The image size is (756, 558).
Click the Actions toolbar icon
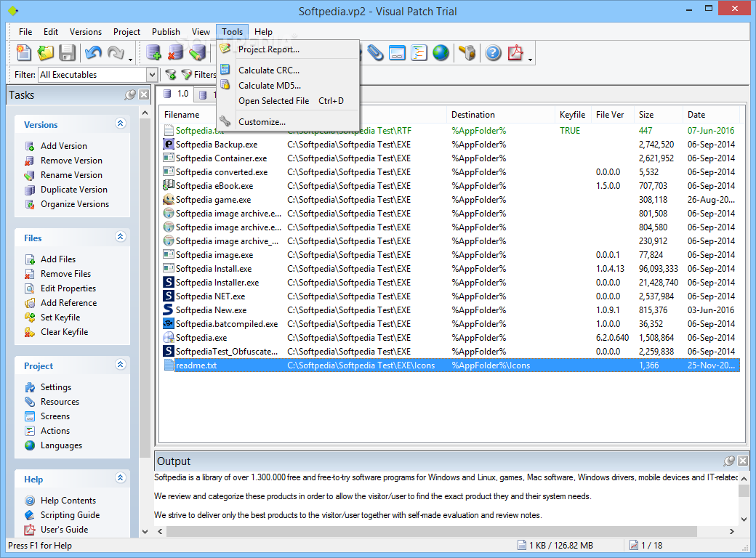(x=419, y=52)
